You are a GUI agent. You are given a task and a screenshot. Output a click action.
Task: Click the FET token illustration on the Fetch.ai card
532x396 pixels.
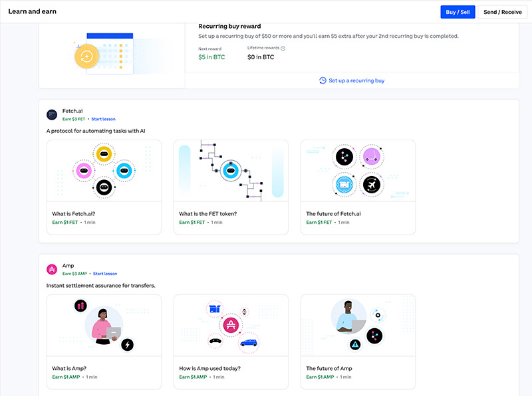pyautogui.click(x=230, y=169)
